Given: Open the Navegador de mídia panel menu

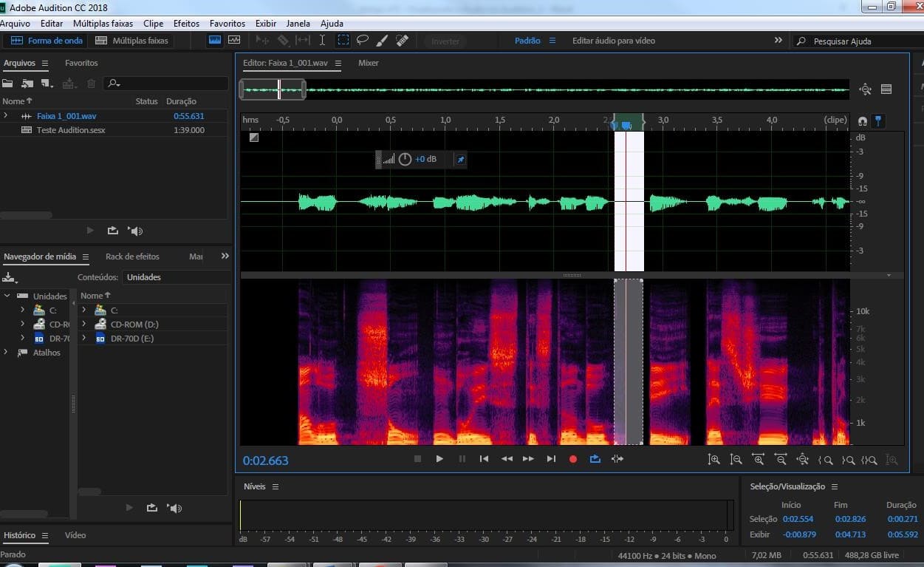Looking at the screenshot, I should click(x=86, y=257).
